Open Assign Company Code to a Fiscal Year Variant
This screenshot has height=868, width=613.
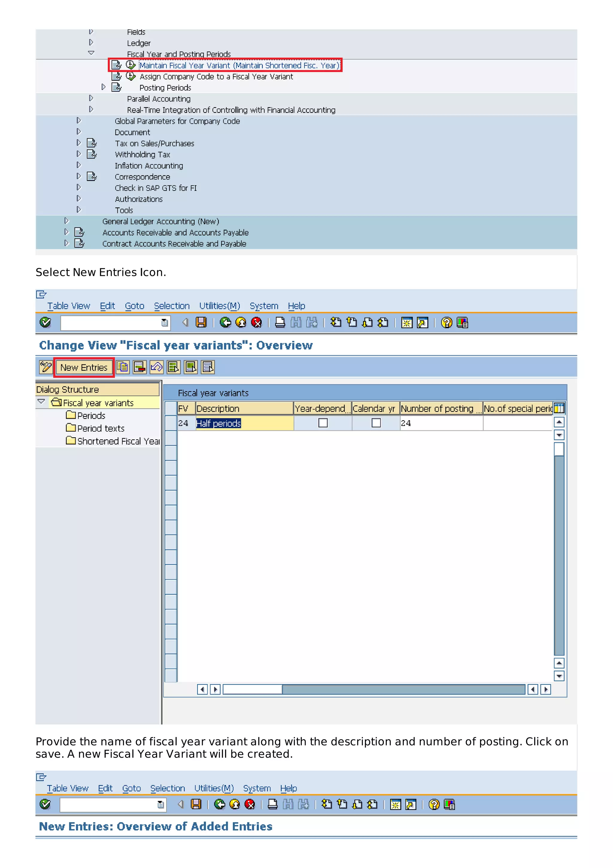pos(216,76)
